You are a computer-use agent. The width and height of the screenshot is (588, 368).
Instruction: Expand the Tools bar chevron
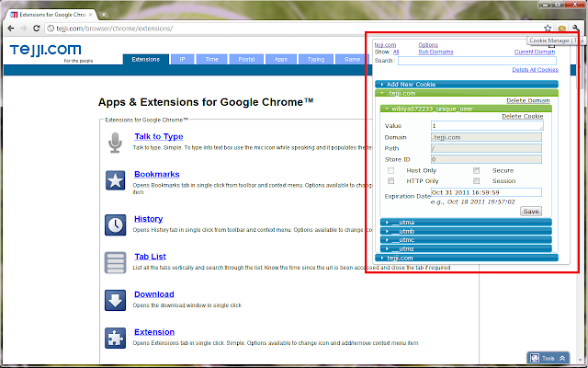[562, 359]
